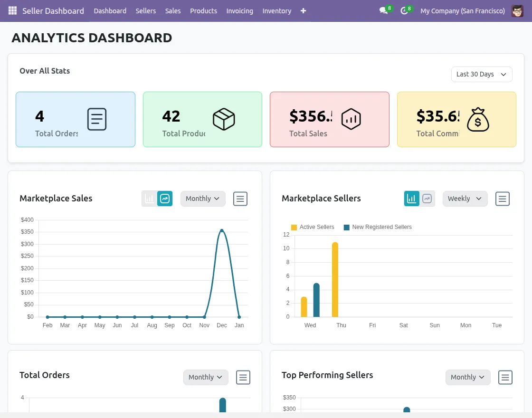This screenshot has height=418, width=532.
Task: Select line chart view for Marketplace Sellers
Action: pyautogui.click(x=427, y=199)
